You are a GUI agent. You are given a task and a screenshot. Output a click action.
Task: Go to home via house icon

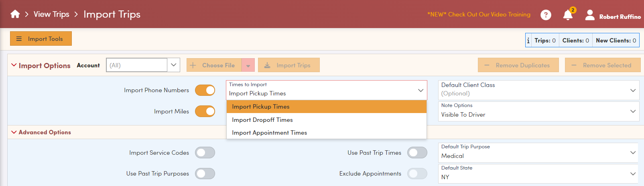15,14
